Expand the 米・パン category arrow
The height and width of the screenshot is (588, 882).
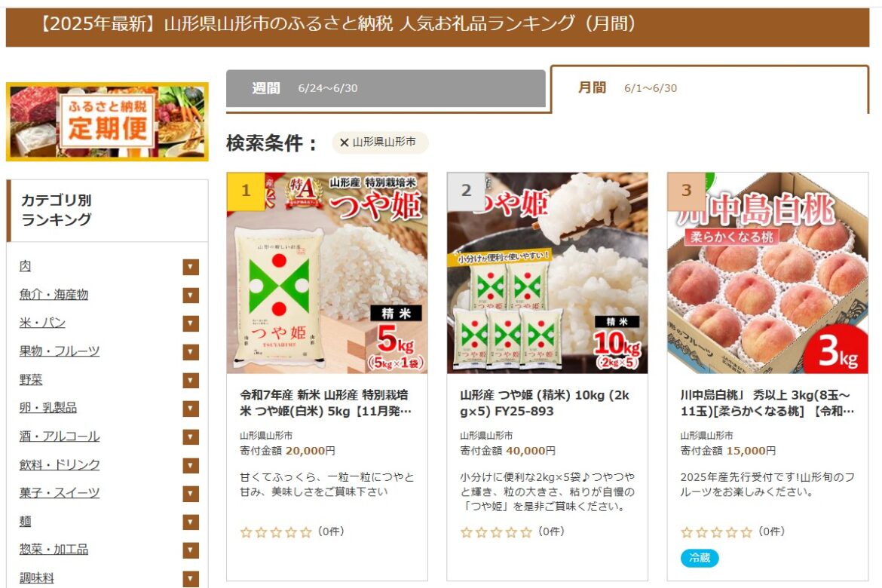coord(191,323)
